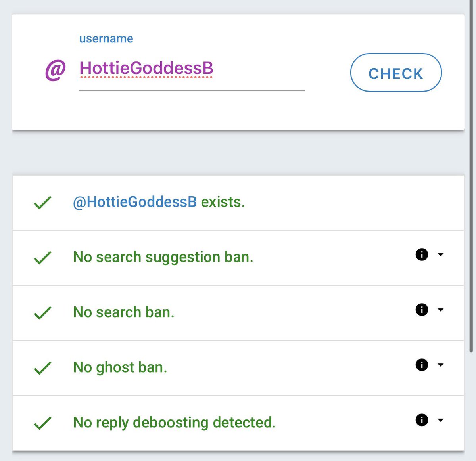Click checkmark beside No ghost ban
The width and height of the screenshot is (476, 461).
click(42, 368)
